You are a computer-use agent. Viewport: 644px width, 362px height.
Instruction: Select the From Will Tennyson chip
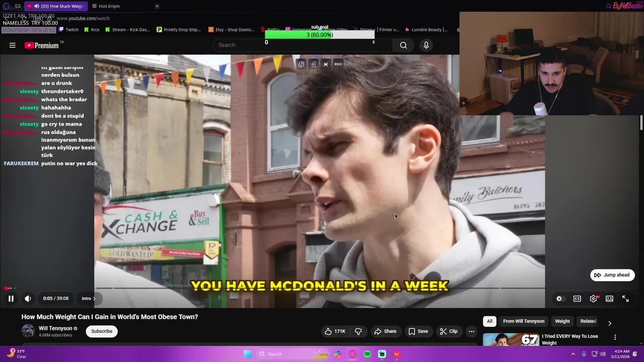coord(524,321)
